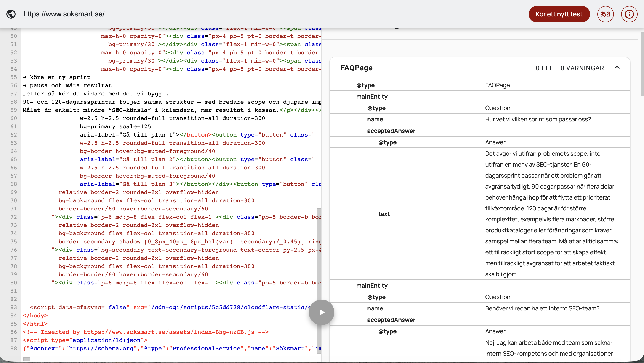The height and width of the screenshot is (363, 644).
Task: Click the ProfessionalService JSON line
Action: click(x=172, y=349)
